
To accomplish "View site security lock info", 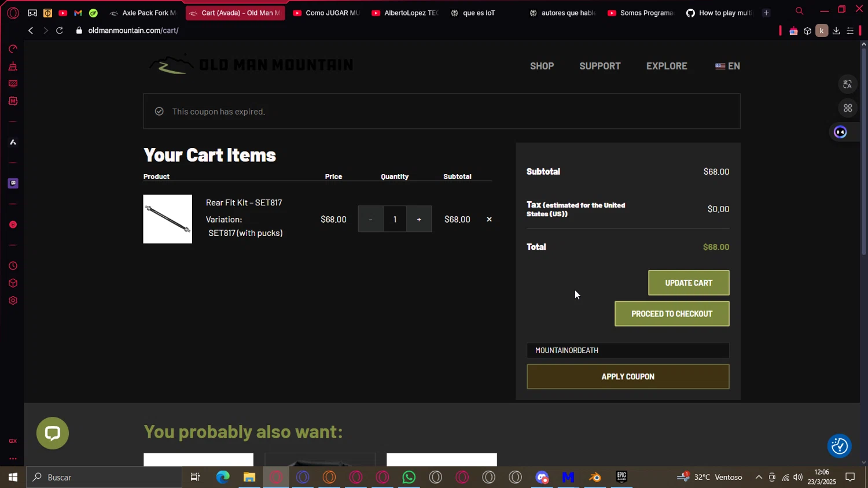I will point(79,31).
